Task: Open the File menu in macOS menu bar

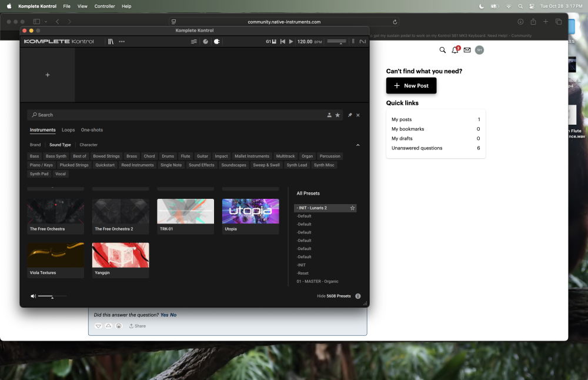Action: click(67, 6)
